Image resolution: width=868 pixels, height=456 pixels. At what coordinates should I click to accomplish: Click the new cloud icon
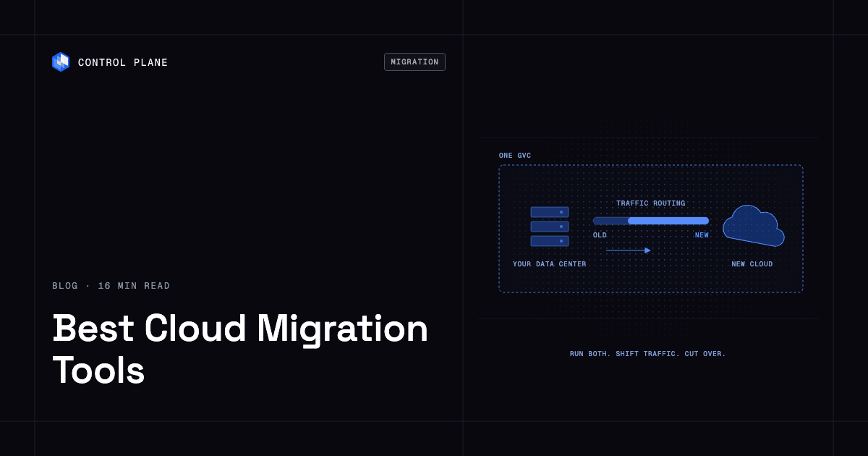[x=754, y=226]
